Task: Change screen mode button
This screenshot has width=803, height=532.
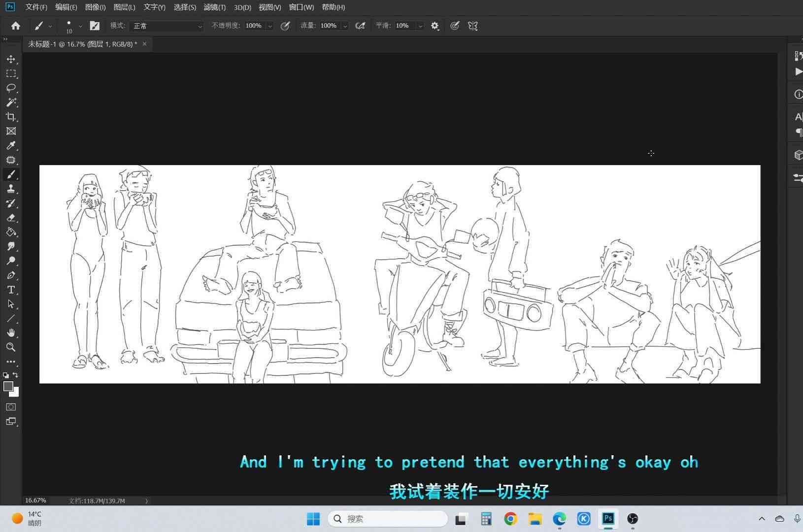Action: tap(11, 422)
